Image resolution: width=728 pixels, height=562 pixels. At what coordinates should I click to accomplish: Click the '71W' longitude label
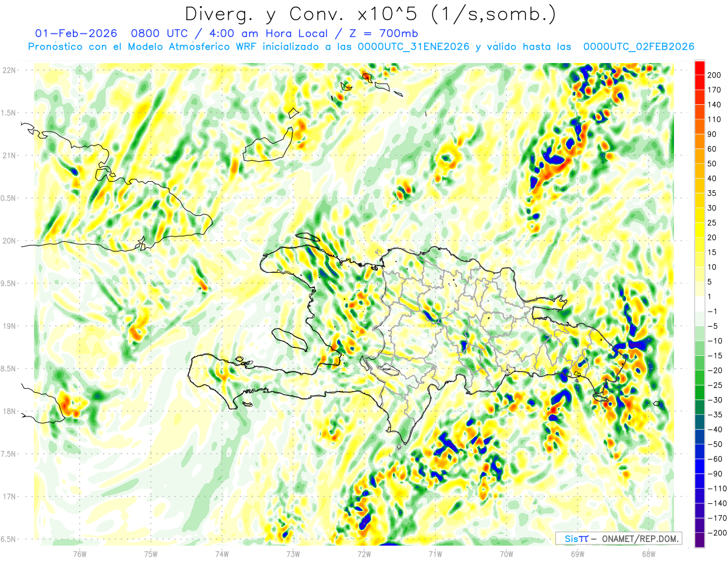click(x=435, y=554)
